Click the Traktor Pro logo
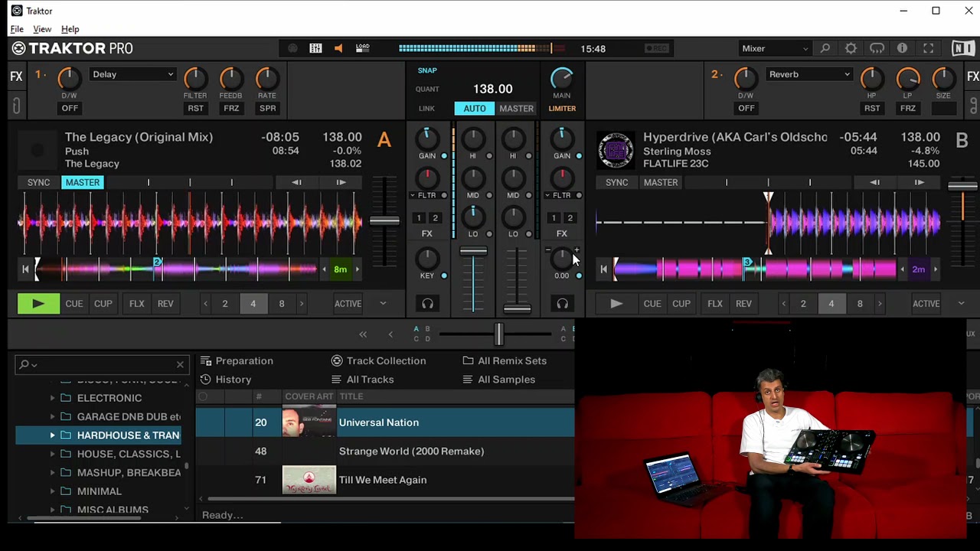Viewport: 980px width, 551px height. 73,48
